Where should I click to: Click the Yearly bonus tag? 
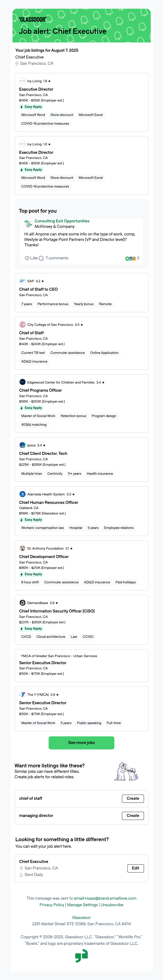[x=84, y=304]
